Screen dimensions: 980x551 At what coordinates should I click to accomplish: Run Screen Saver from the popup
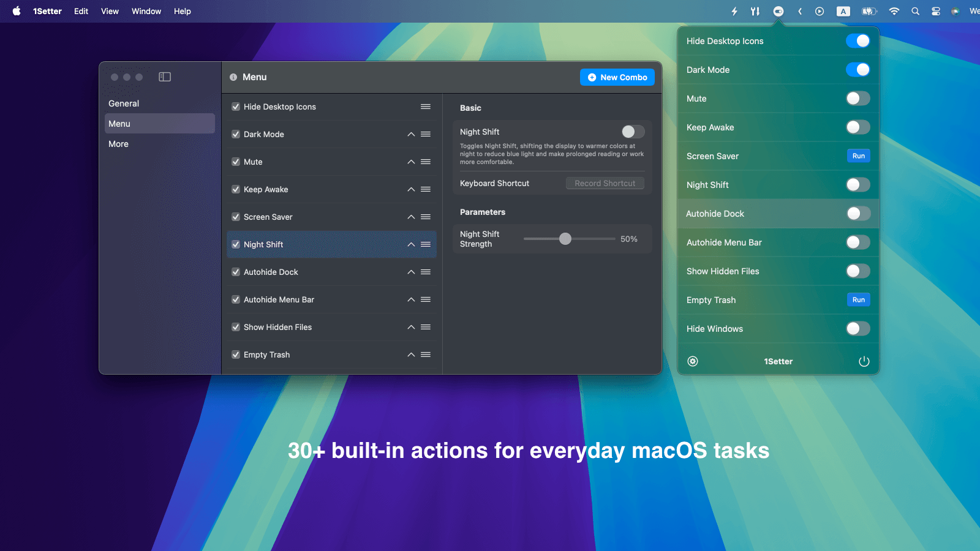[x=858, y=156]
